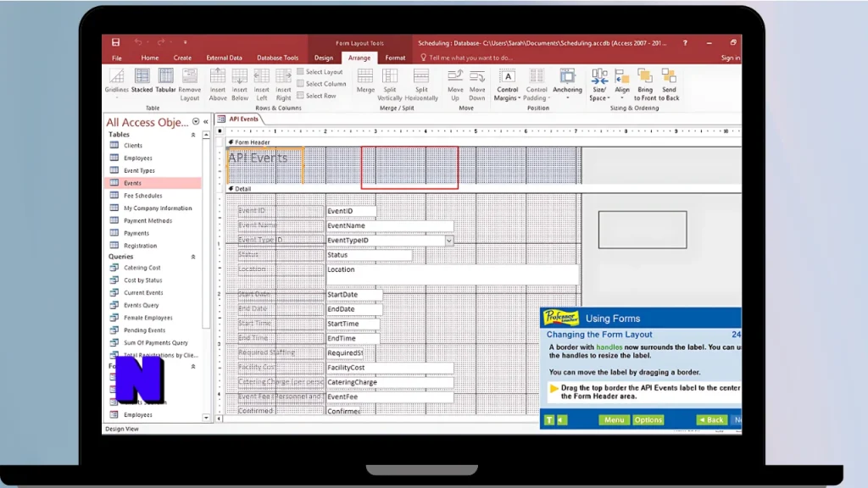Click Select Layout option

click(320, 72)
